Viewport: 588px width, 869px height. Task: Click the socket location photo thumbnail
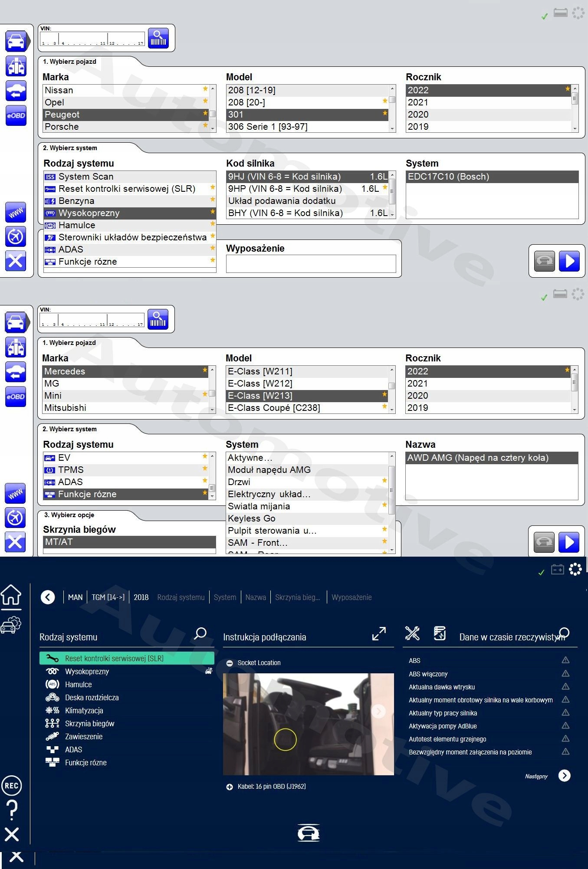[309, 724]
